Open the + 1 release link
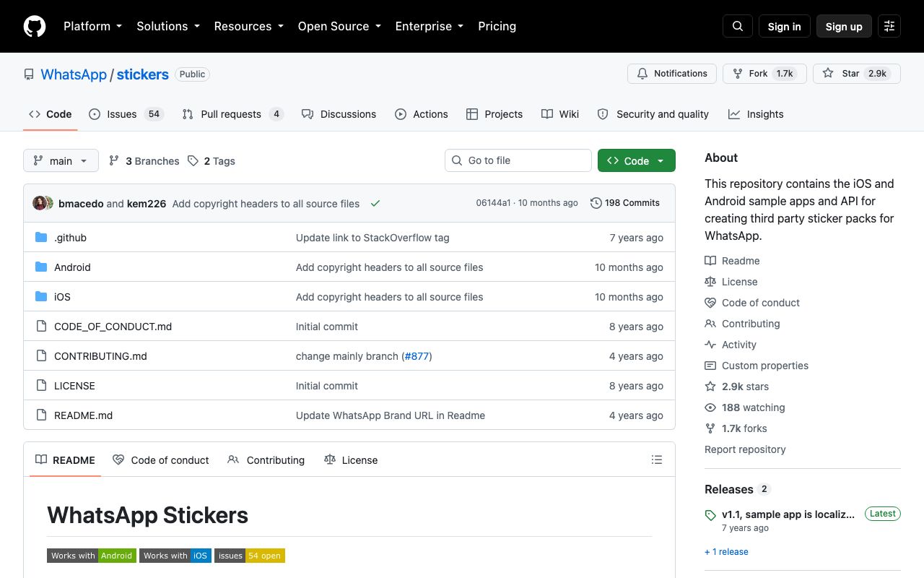The height and width of the screenshot is (578, 924). tap(726, 552)
